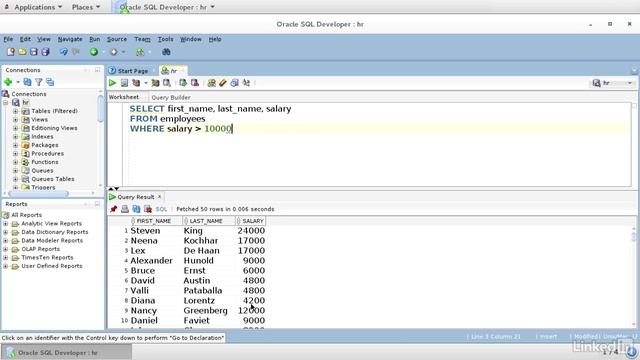640x360 pixels.
Task: Click the green Back navigation icon
Action: [94, 52]
